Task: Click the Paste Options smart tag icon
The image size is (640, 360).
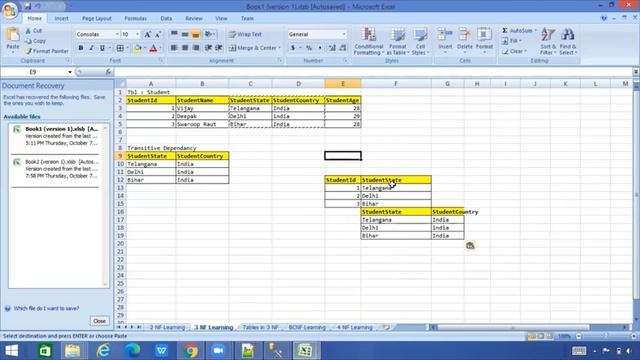Action: coord(470,246)
